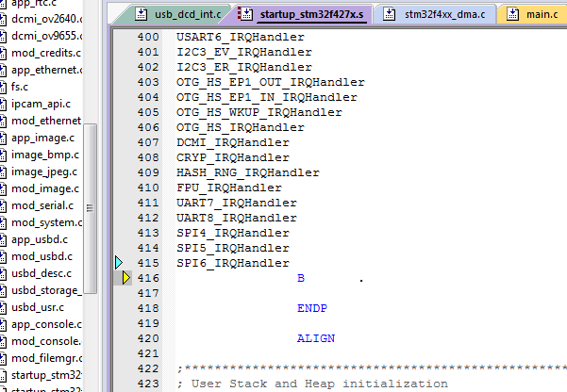
Task: Select mod_image.c in project tree
Action: (x=45, y=188)
